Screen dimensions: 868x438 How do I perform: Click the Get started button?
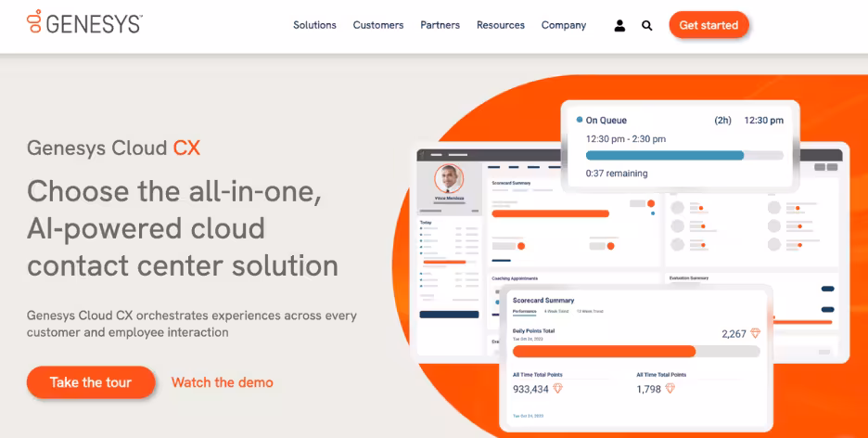coord(708,25)
